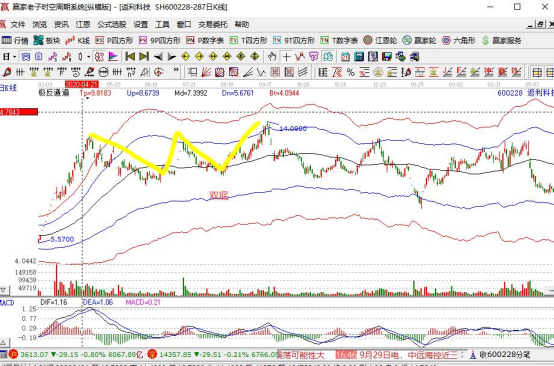Image resolution: width=554 pixels, height=366 pixels.
Task: Open 赢家服务 with the dollar icon
Action: (501, 41)
